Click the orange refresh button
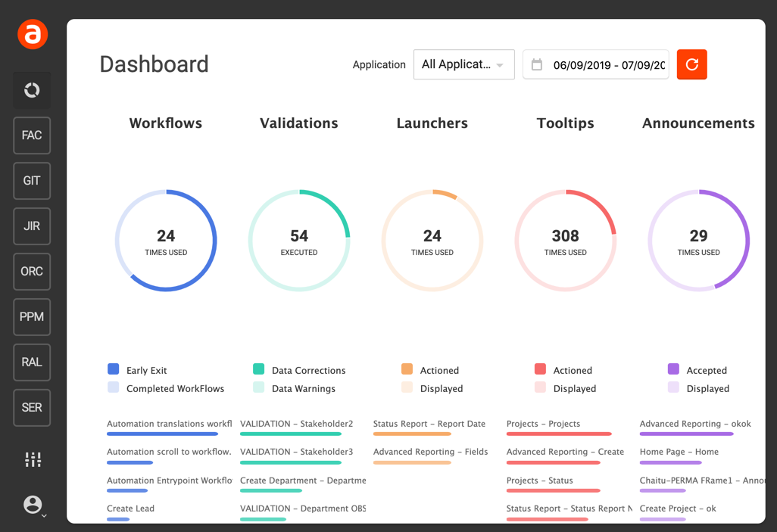 coord(691,64)
